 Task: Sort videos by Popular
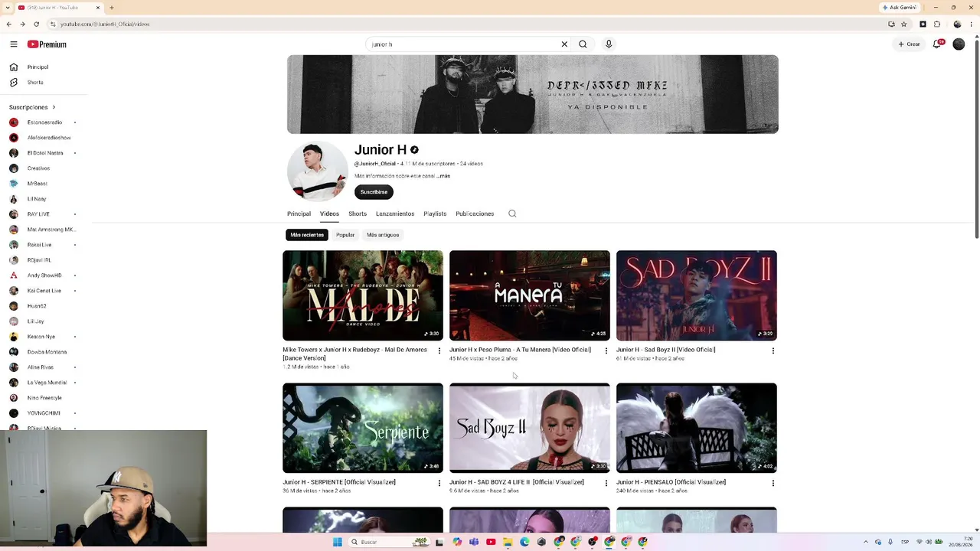click(345, 235)
